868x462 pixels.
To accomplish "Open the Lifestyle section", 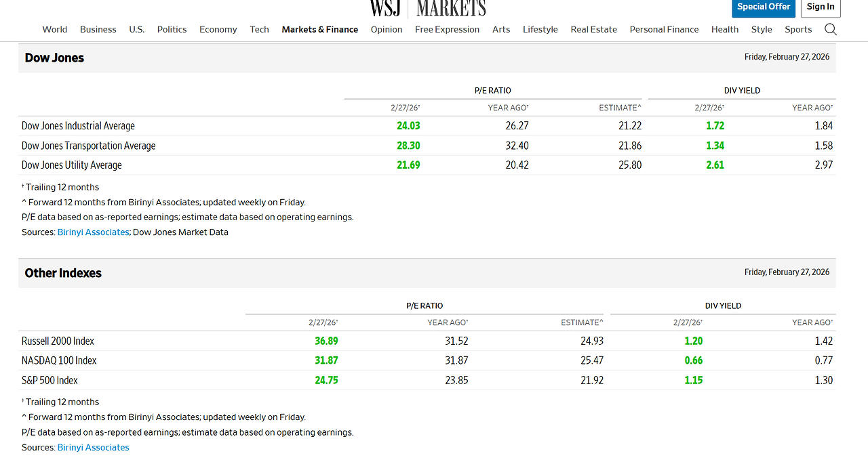I will point(540,29).
